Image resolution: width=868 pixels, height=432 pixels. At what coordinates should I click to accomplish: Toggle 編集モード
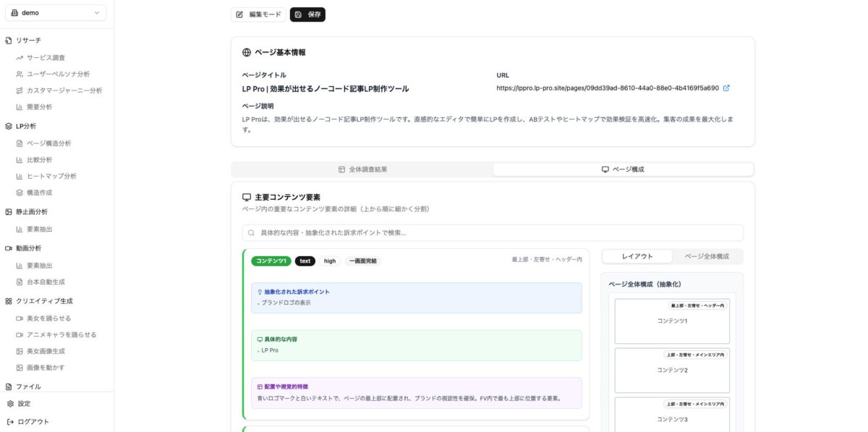[258, 14]
